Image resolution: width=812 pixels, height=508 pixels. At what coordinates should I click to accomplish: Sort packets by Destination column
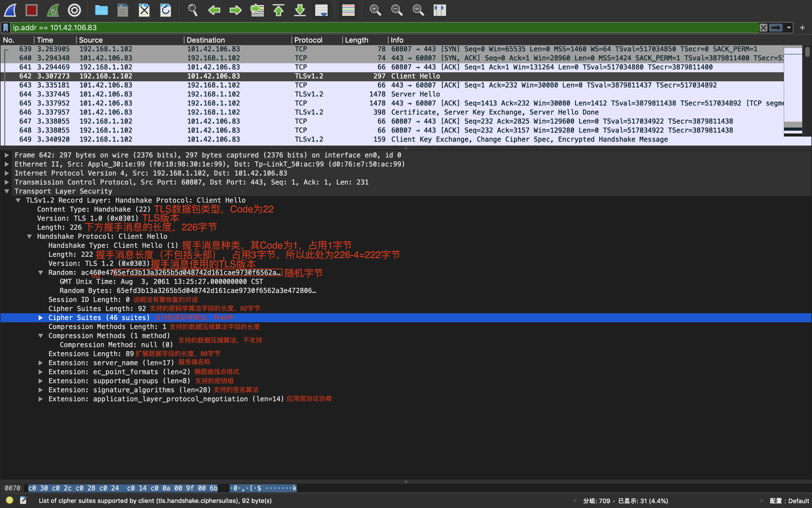tap(238, 40)
